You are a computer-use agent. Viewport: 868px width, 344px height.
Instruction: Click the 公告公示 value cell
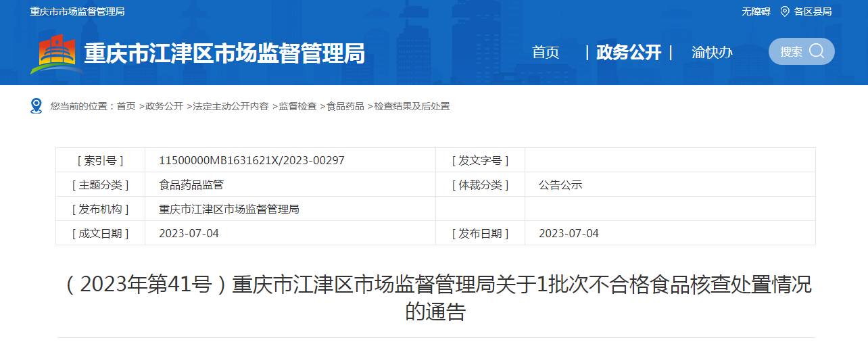pyautogui.click(x=670, y=185)
